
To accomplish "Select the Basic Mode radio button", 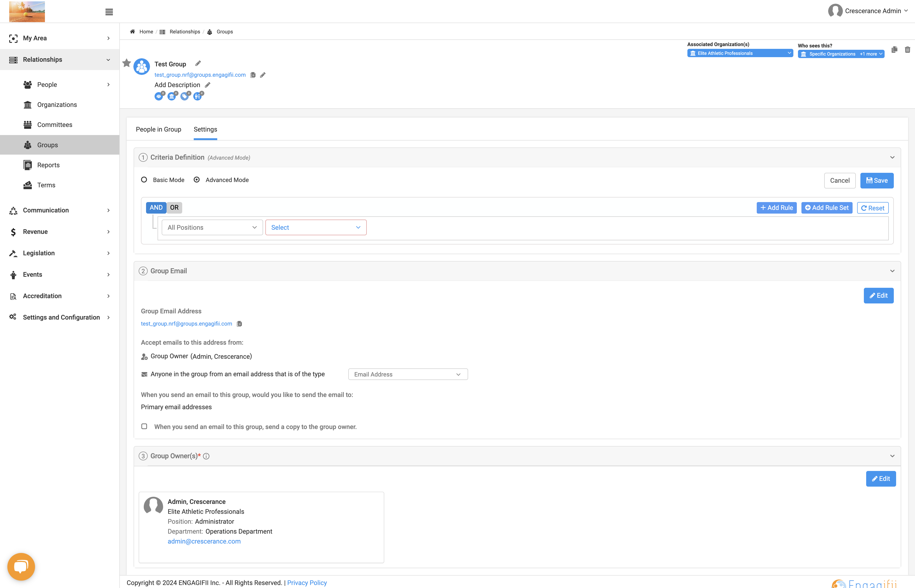I will point(144,179).
